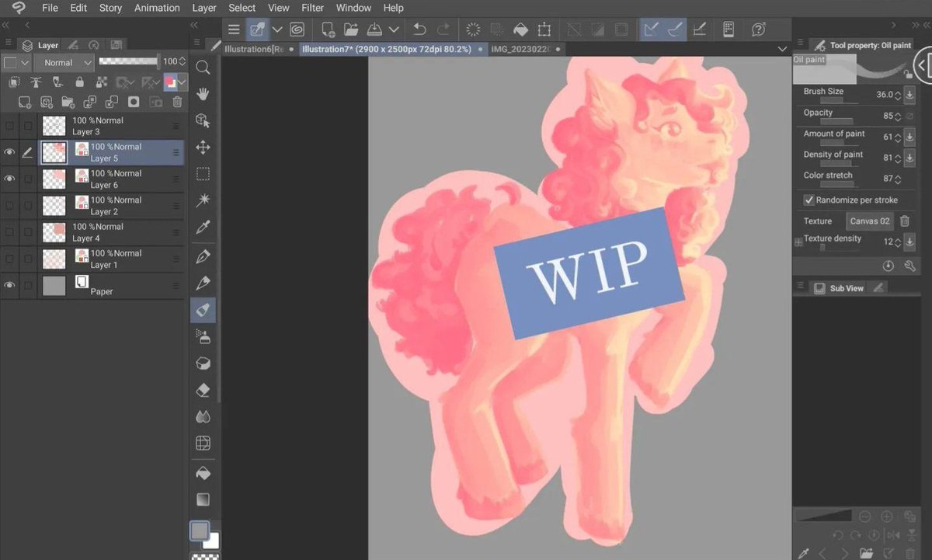Select the Fill bucket tool in the toolbar
This screenshot has height=560, width=932.
(203, 472)
